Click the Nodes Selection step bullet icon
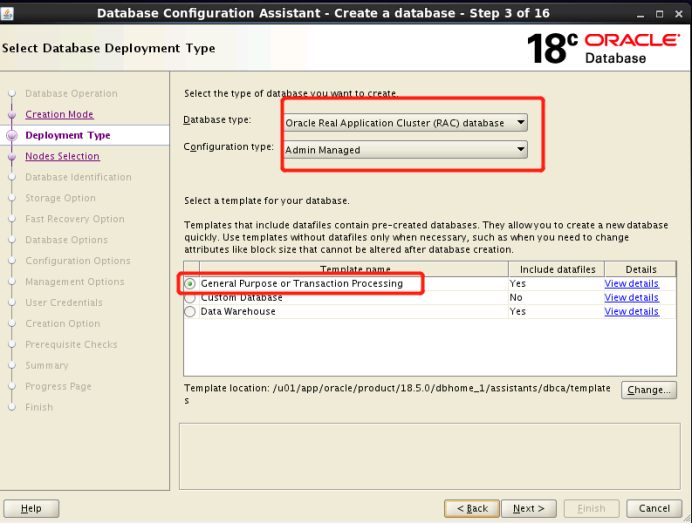This screenshot has width=692, height=524. (x=12, y=156)
